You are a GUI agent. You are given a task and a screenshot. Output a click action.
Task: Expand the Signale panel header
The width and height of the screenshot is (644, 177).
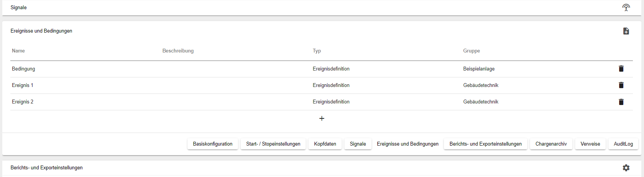point(322,8)
